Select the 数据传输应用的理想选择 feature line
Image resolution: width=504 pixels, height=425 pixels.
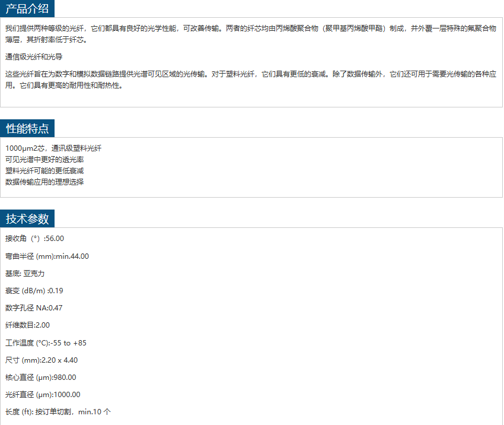coord(44,182)
